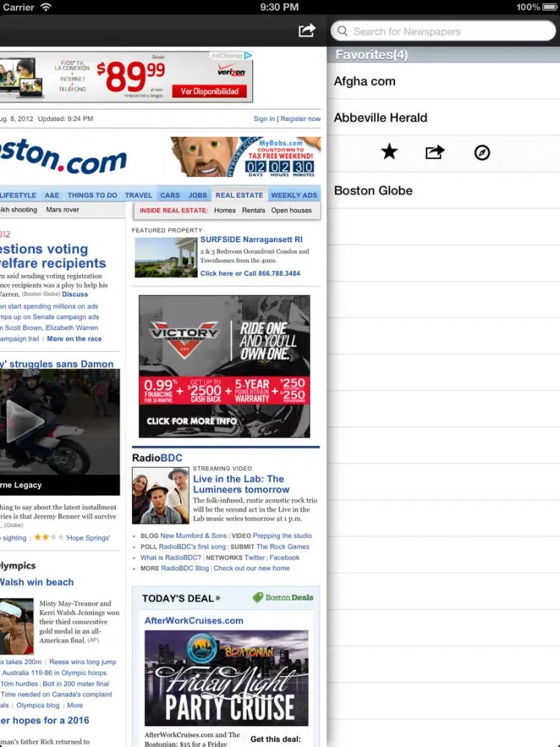Click the Discuss link
Image resolution: width=560 pixels, height=747 pixels.
[x=75, y=294]
